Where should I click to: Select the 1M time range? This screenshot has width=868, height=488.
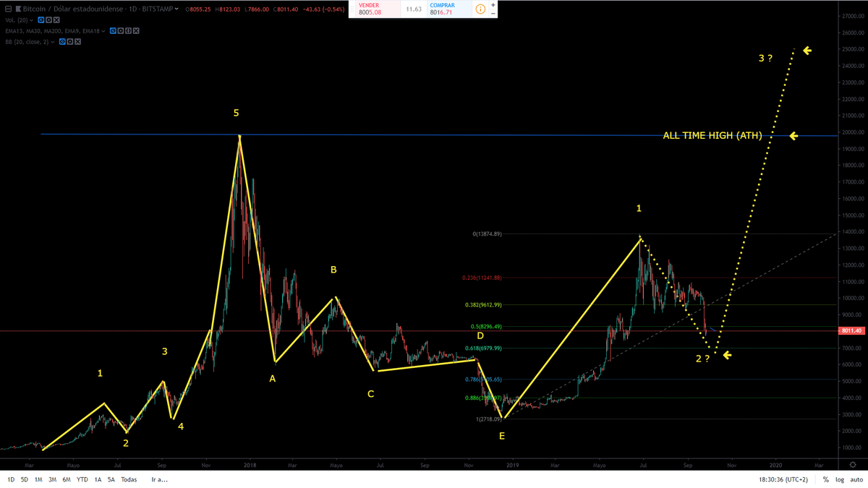coord(38,479)
